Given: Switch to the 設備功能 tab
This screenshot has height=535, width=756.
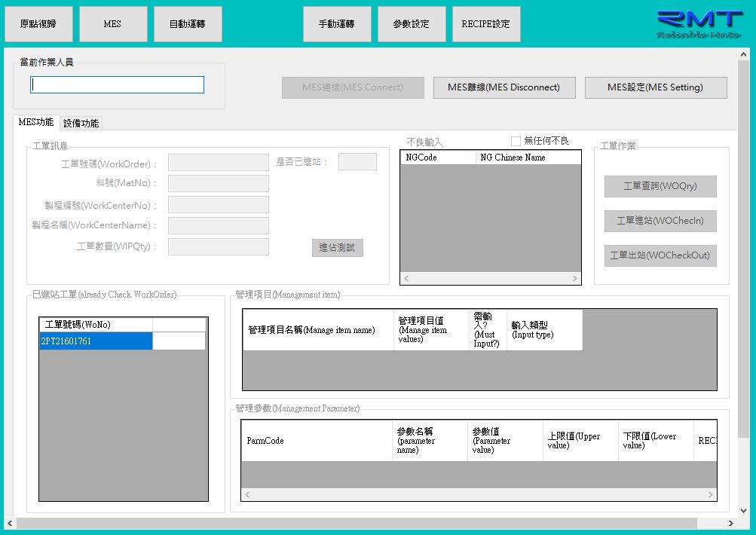Looking at the screenshot, I should [81, 124].
